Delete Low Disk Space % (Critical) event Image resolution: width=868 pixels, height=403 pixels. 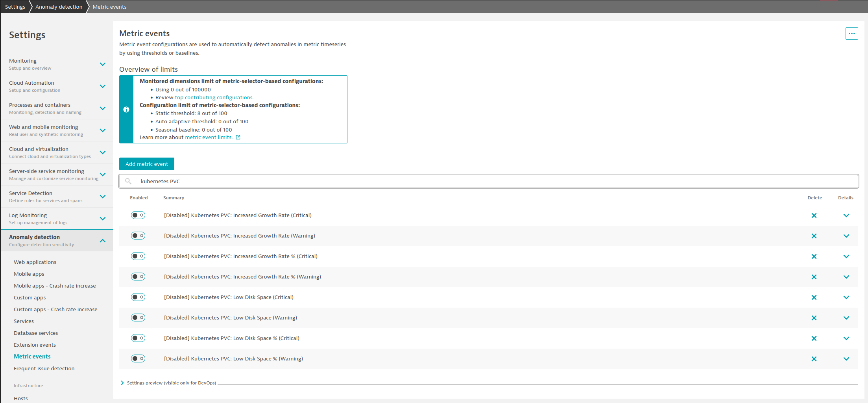pos(814,338)
